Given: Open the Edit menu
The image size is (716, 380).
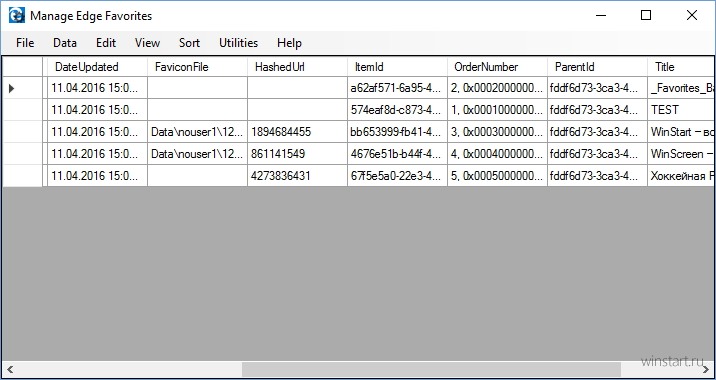Looking at the screenshot, I should 106,43.
